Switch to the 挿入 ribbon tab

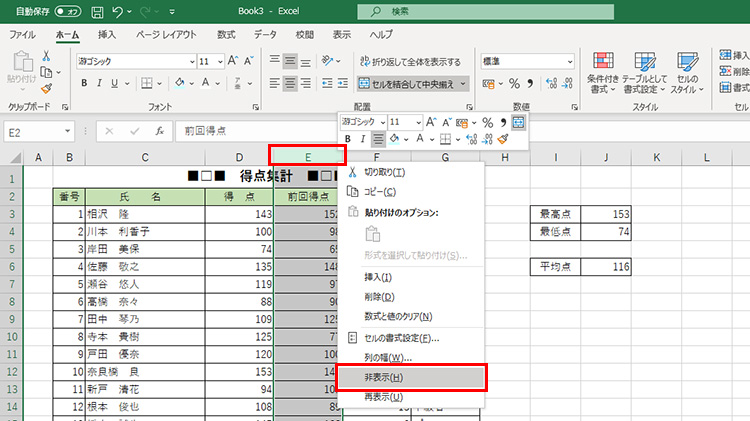106,34
